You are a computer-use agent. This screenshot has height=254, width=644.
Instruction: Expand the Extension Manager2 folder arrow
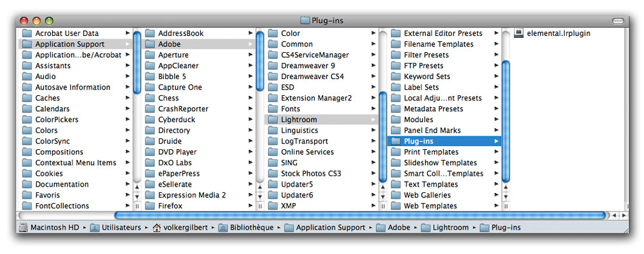[x=374, y=98]
